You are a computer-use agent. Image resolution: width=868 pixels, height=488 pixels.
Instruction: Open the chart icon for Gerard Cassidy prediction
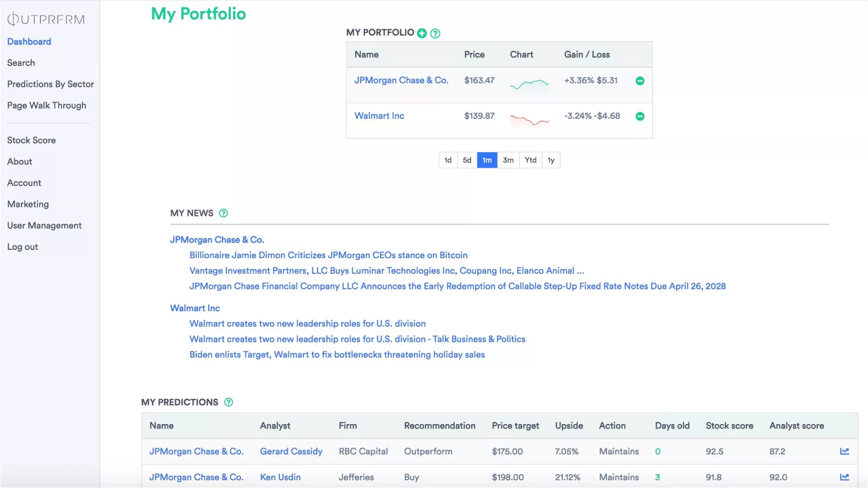[844, 451]
